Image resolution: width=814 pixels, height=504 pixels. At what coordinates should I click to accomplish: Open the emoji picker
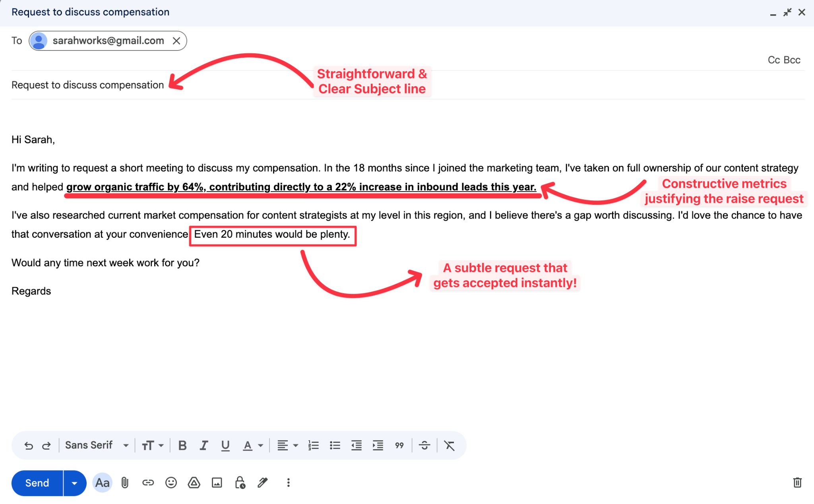click(171, 483)
